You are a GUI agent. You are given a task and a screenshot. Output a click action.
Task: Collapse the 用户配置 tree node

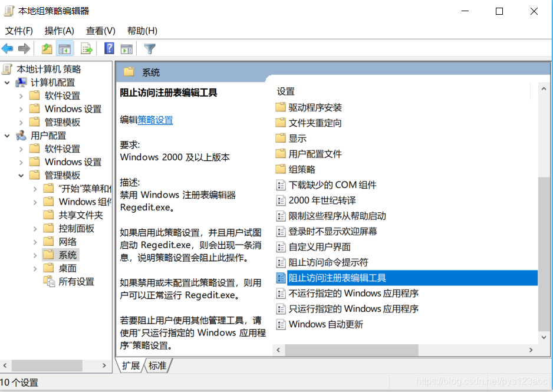click(x=7, y=136)
